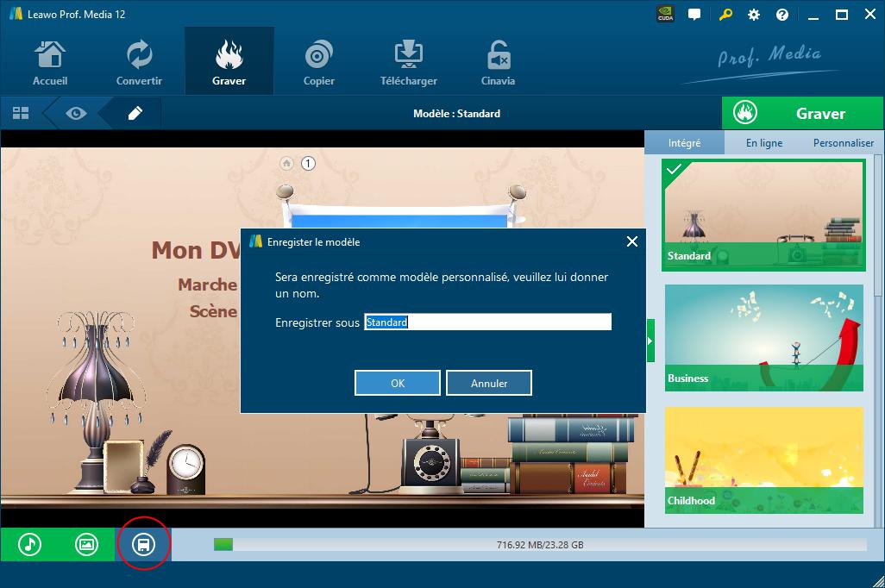Click the Mon DV title text in preview
The image size is (885, 588).
196,250
